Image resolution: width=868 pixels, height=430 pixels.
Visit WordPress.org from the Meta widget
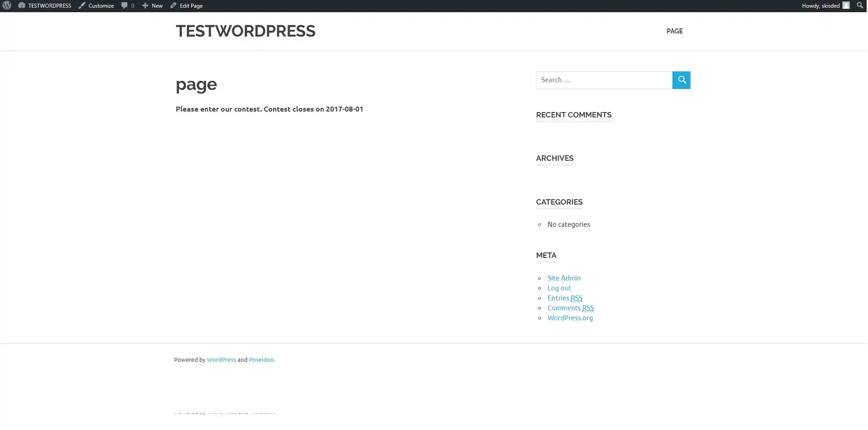pos(570,318)
